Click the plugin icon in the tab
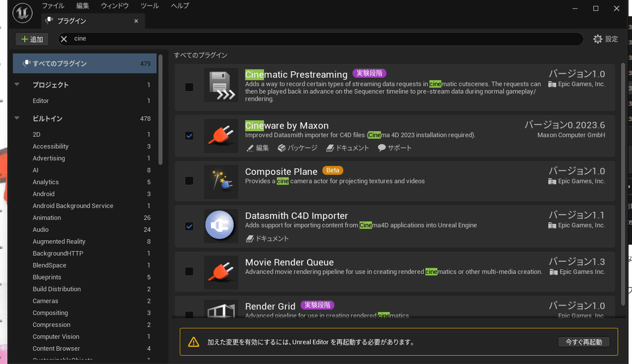This screenshot has width=632, height=364. pos(49,21)
